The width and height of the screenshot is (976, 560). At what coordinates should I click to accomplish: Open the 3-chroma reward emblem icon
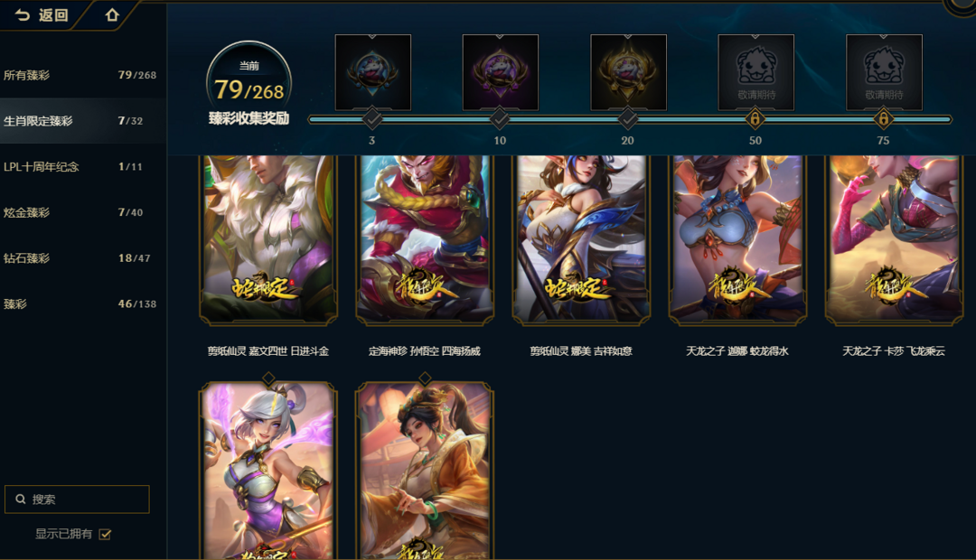pos(373,73)
